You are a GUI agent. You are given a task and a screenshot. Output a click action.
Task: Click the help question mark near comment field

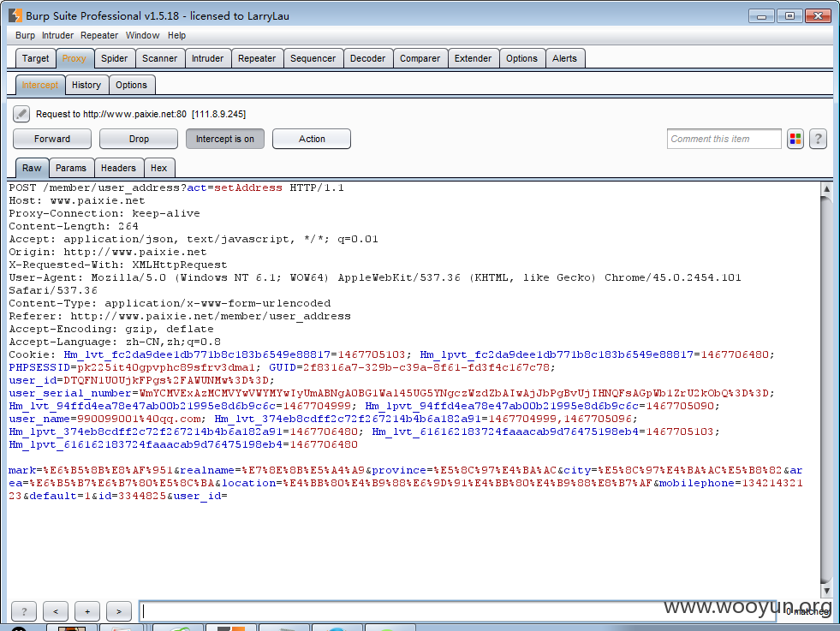[x=818, y=140]
